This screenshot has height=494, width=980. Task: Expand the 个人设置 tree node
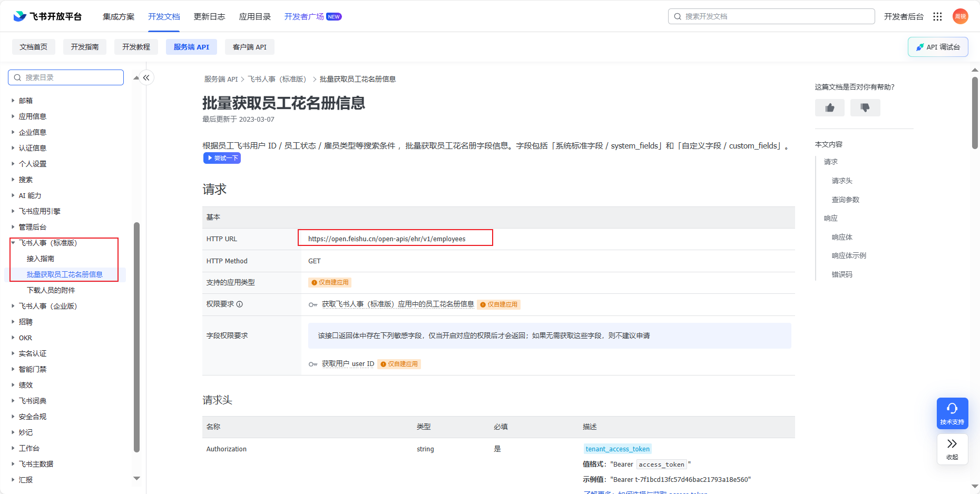pyautogui.click(x=13, y=163)
